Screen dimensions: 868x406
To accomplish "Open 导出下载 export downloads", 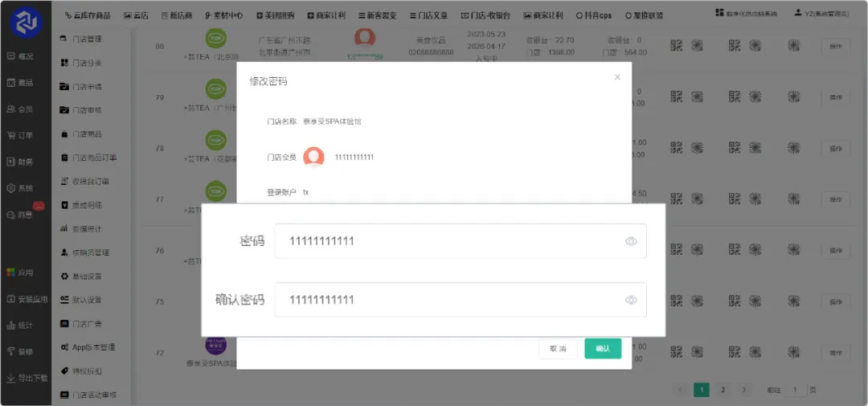I will (x=27, y=379).
